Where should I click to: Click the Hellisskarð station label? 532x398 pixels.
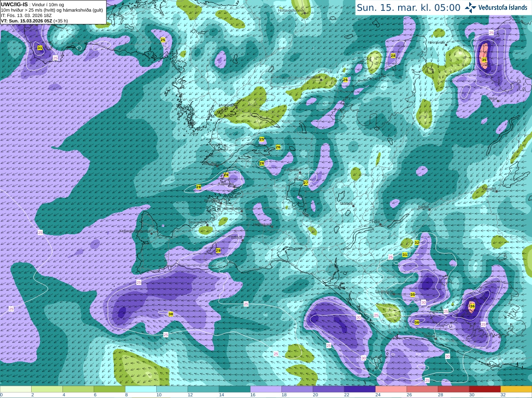tap(262, 224)
